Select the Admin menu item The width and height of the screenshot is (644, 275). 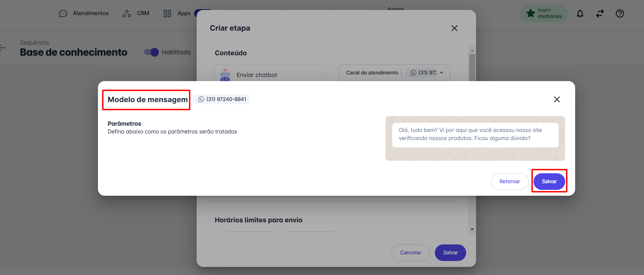tap(395, 9)
